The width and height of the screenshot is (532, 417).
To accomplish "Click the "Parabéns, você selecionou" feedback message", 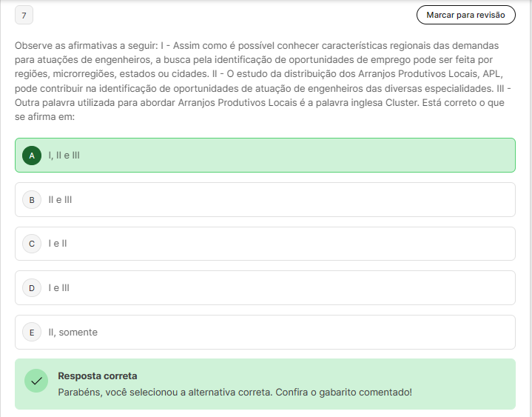I will click(235, 392).
